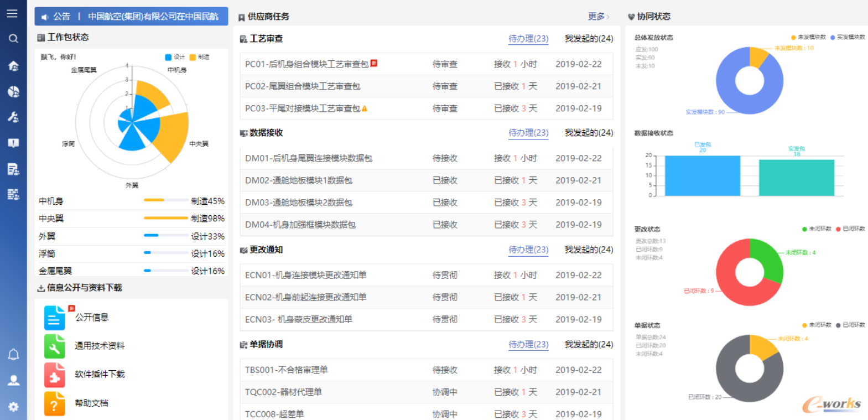Click the announcement speaker icon beside 公告
The height and width of the screenshot is (420, 868).
coord(45,17)
